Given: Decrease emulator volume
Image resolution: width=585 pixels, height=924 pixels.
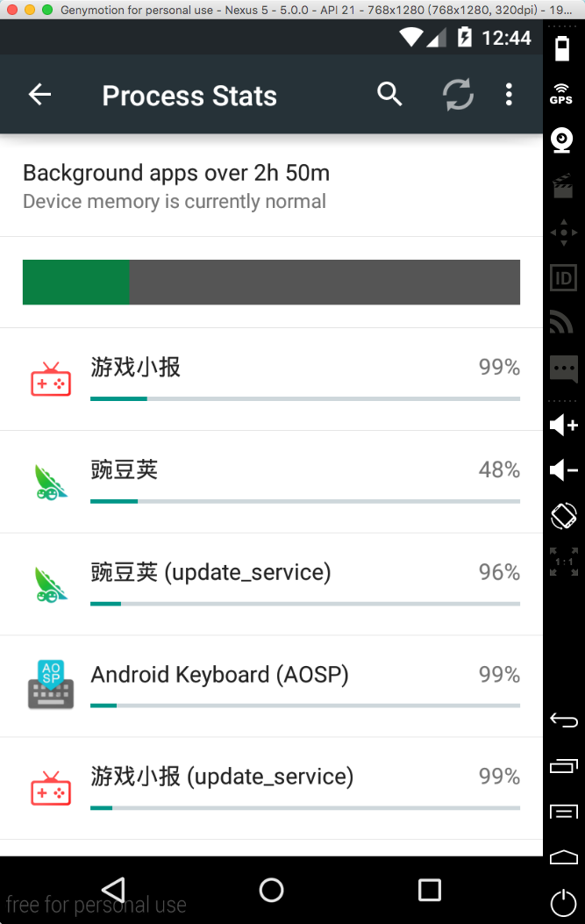Looking at the screenshot, I should 564,470.
